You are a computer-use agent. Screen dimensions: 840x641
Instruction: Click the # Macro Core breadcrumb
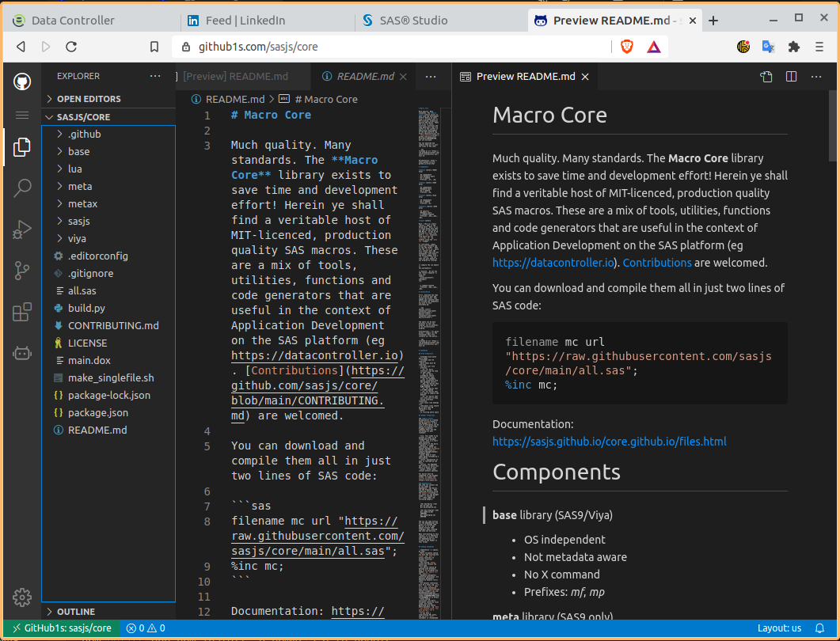[319, 99]
